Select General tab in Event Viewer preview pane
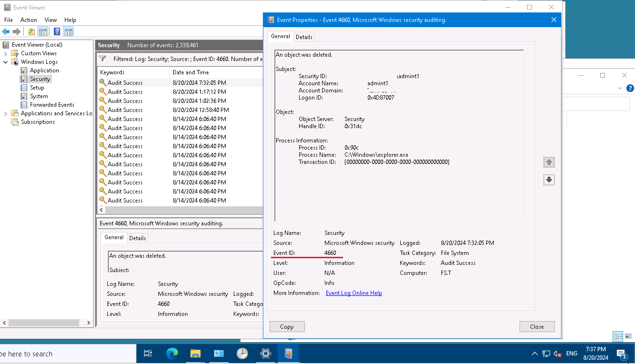The width and height of the screenshot is (635, 364). (x=114, y=237)
